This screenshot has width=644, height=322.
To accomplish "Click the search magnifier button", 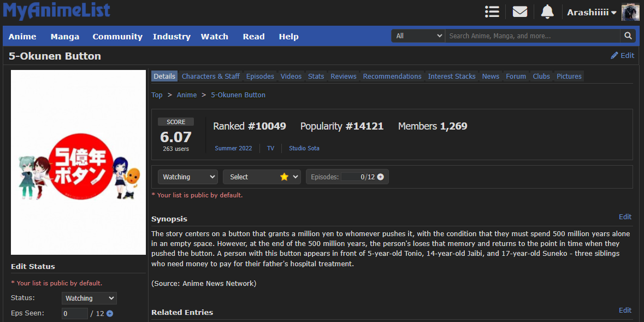I will click(628, 36).
